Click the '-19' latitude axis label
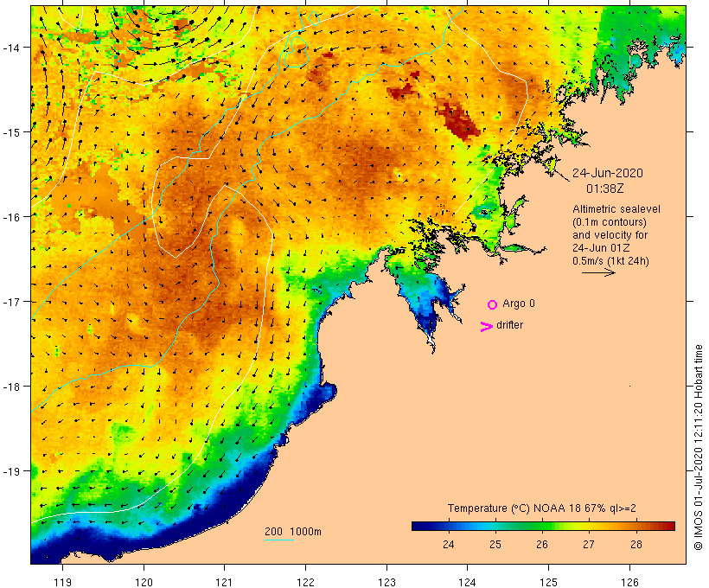This screenshot has width=709, height=588. [x=11, y=471]
